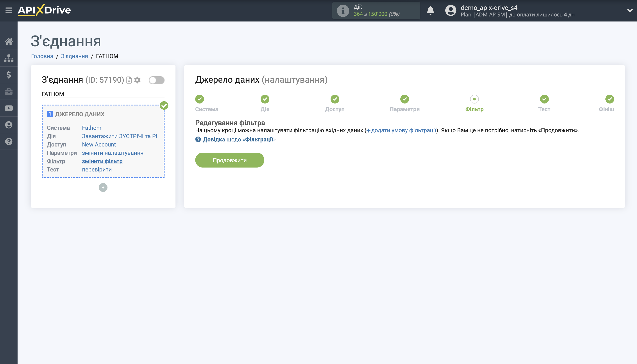Click the FATHOM connection name field

[x=103, y=94]
